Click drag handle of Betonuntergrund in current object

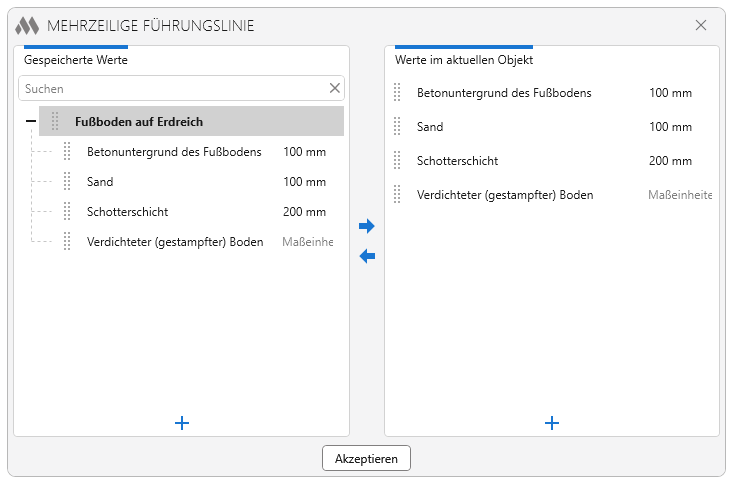397,92
